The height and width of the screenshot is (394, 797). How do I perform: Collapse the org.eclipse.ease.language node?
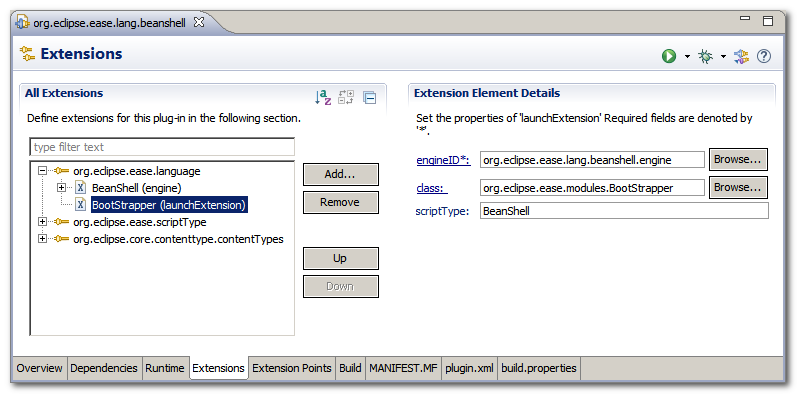43,171
